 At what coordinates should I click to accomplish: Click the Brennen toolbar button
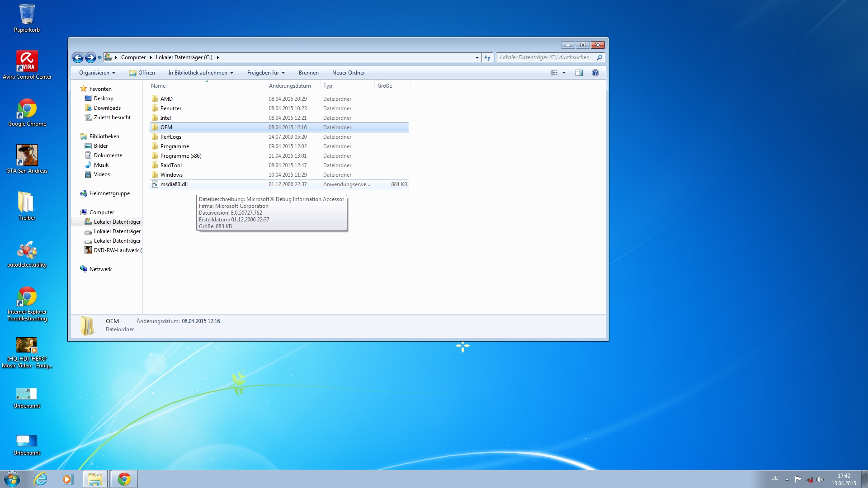click(x=308, y=73)
